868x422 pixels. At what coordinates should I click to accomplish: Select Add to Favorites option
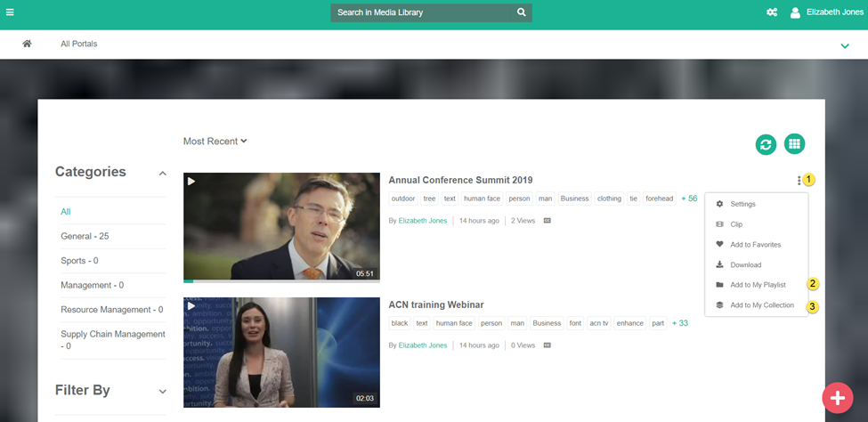(755, 245)
